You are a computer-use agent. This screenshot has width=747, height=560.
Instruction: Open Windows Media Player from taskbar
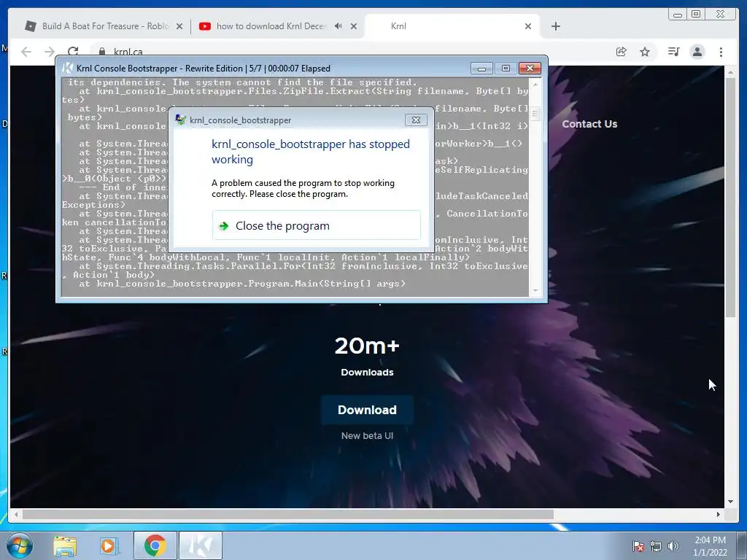[109, 546]
